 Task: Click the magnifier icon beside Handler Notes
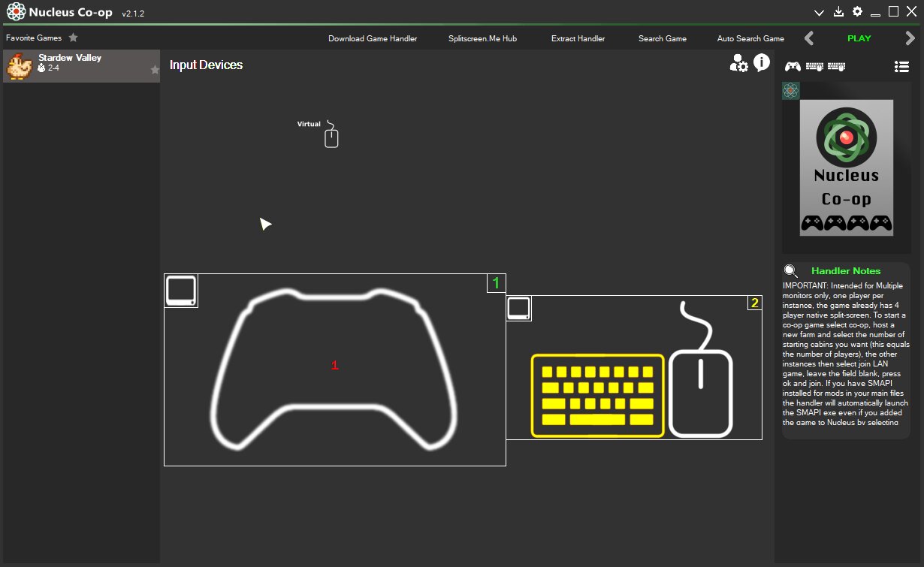(791, 271)
